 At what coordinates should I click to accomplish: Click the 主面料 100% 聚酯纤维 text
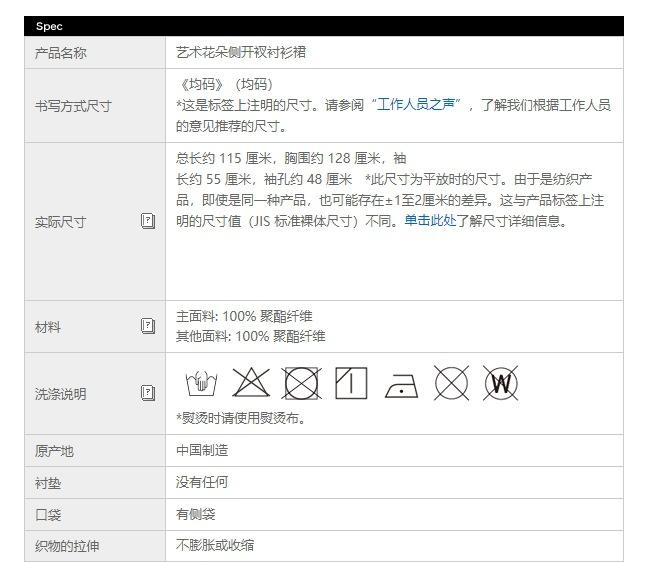click(244, 316)
